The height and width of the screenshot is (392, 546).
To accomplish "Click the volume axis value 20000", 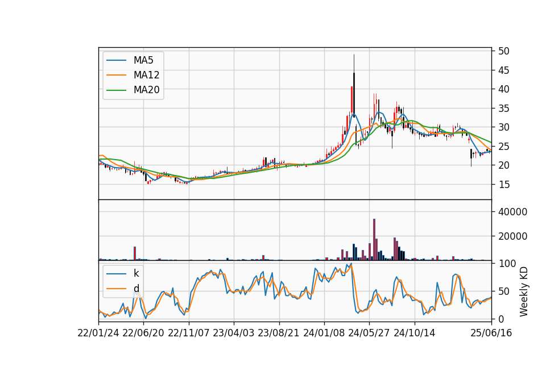I will (x=512, y=236).
